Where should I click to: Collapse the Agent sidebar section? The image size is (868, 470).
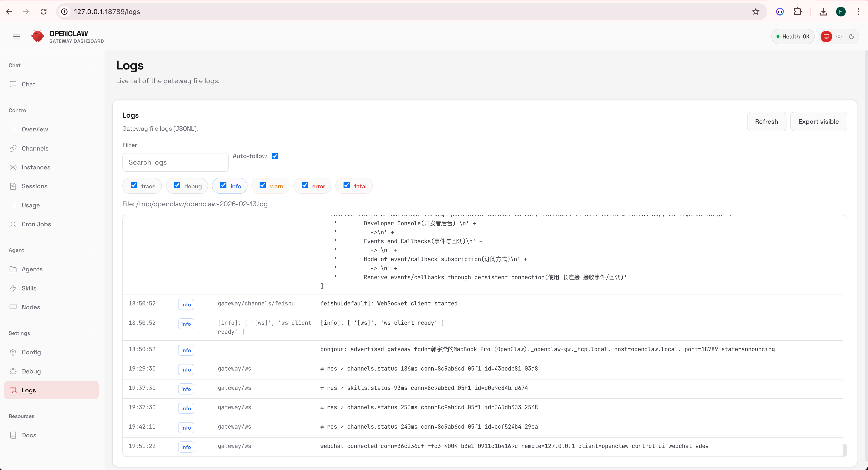92,250
